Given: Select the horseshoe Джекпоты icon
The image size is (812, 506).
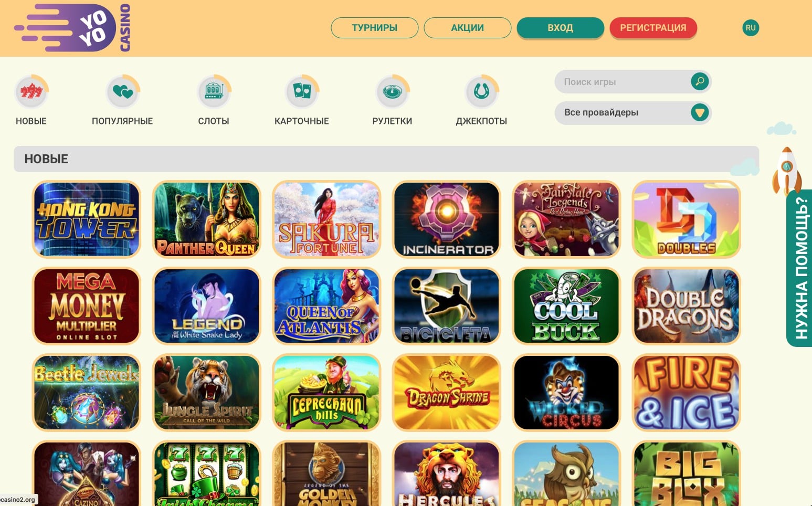Looking at the screenshot, I should [481, 91].
